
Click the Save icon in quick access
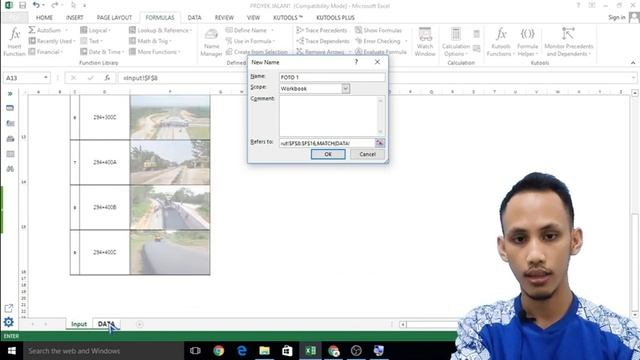click(22, 5)
